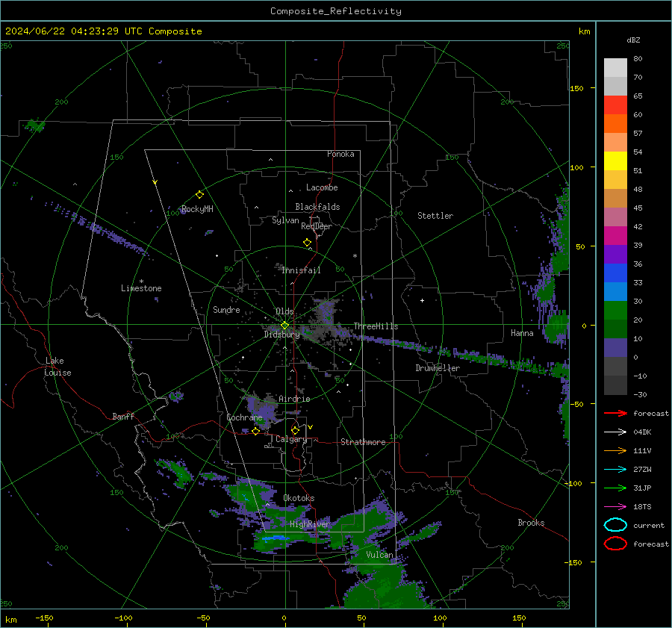Image resolution: width=672 pixels, height=628 pixels.
Task: Click the cyan 27ZW arrow legend icon
Action: pyautogui.click(x=615, y=470)
